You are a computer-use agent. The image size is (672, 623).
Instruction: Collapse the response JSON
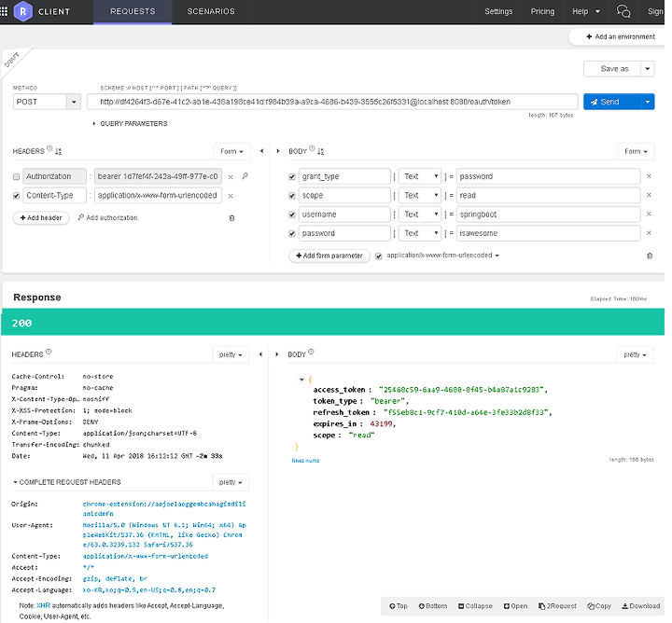tap(475, 606)
